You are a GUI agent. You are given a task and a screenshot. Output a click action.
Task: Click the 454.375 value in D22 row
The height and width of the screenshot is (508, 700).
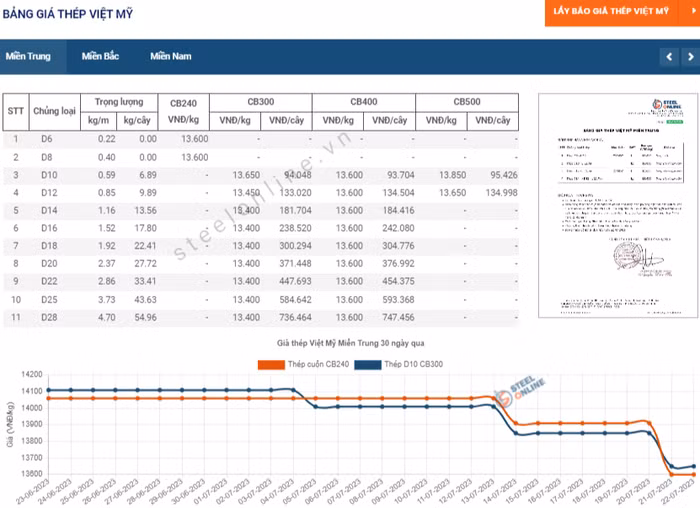coord(398,281)
